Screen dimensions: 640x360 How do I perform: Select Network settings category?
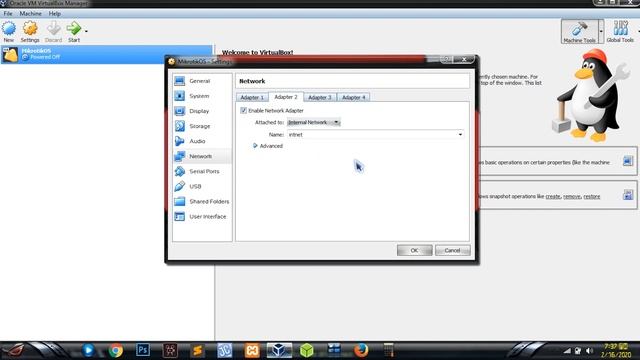[202, 156]
